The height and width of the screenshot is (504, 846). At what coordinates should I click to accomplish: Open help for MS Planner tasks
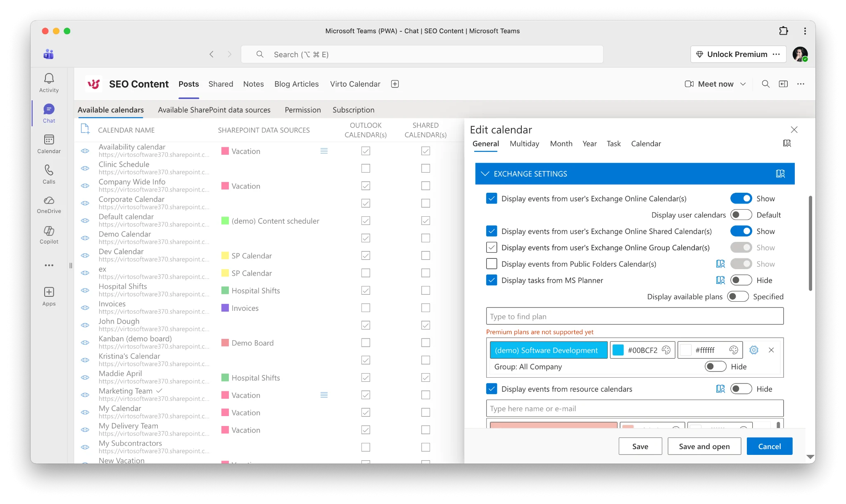720,280
